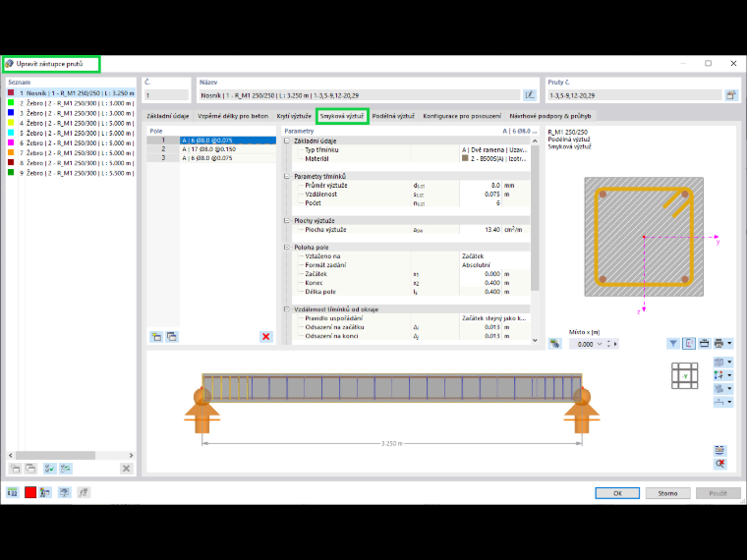Click the right arrow next to Místo x spinner
This screenshot has width=747, height=560.
pos(615,344)
